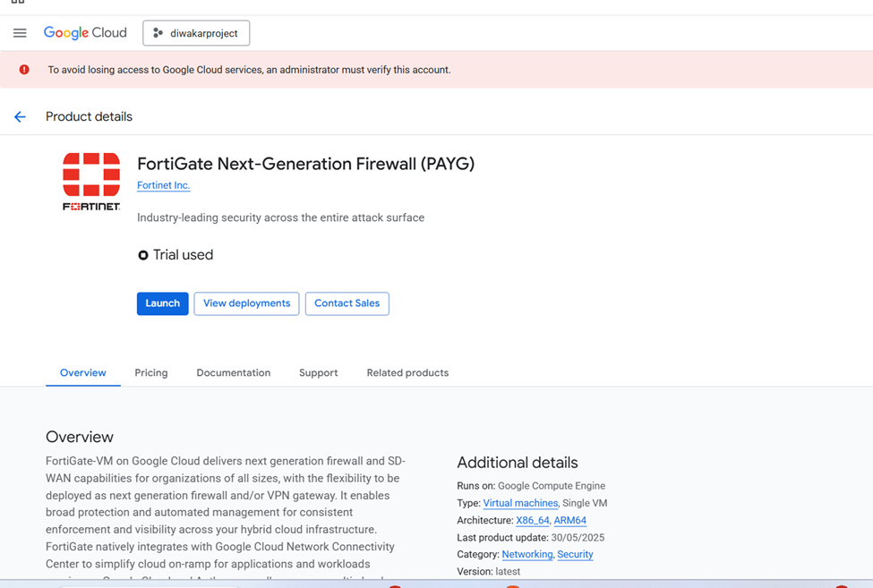Select the Overview tab
The width and height of the screenshot is (873, 588).
click(x=83, y=373)
